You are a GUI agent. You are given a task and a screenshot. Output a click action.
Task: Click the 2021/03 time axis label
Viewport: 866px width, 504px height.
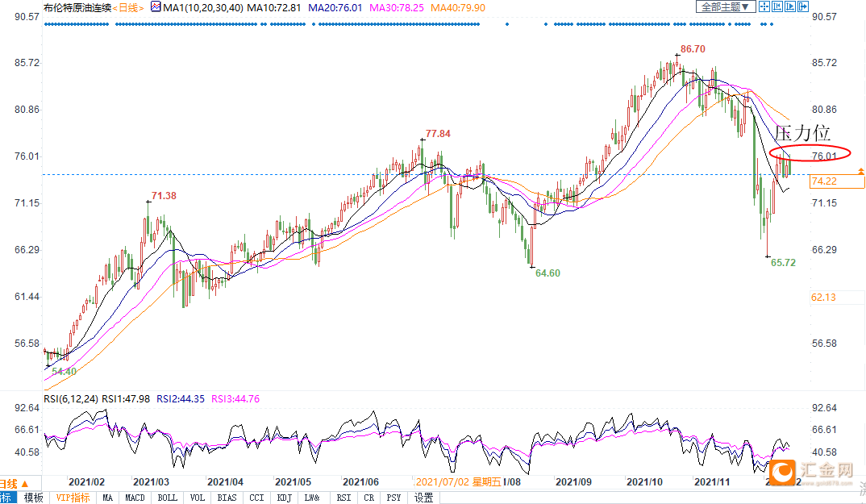152,482
